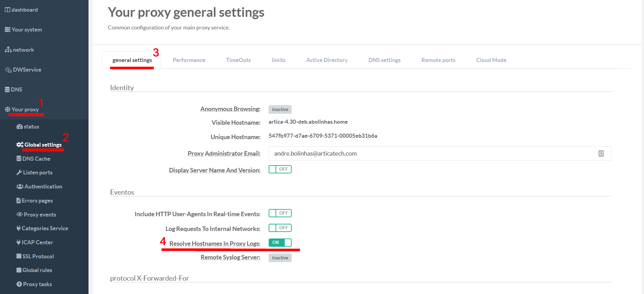Viewport: 644px width, 294px height.
Task: Click the Global settings gears icon
Action: pos(20,145)
